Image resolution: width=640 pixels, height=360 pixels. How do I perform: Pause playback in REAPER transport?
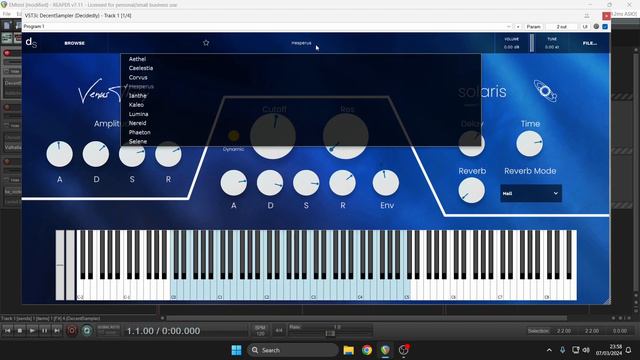[44, 331]
